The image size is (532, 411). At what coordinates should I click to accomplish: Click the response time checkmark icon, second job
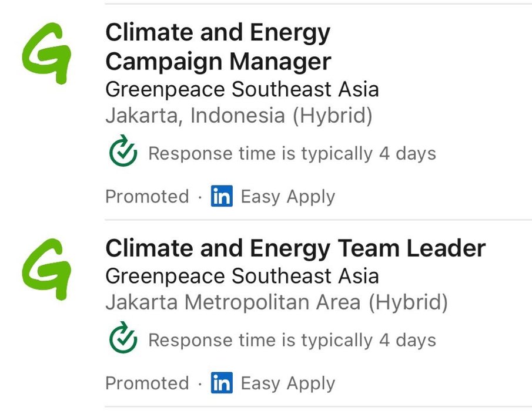123,338
